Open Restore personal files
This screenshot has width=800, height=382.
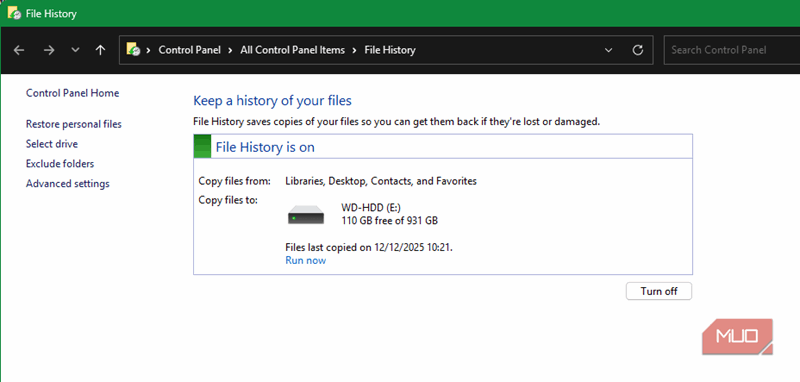(x=74, y=124)
